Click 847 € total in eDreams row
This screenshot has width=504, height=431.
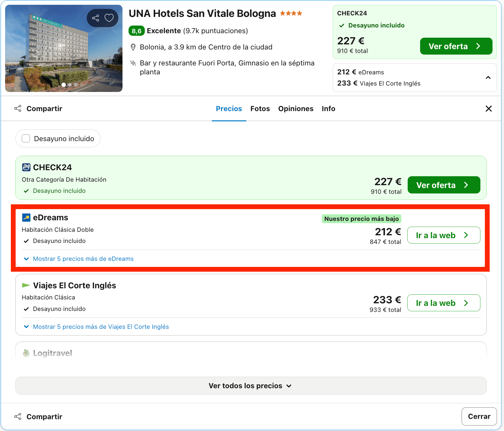pos(385,242)
